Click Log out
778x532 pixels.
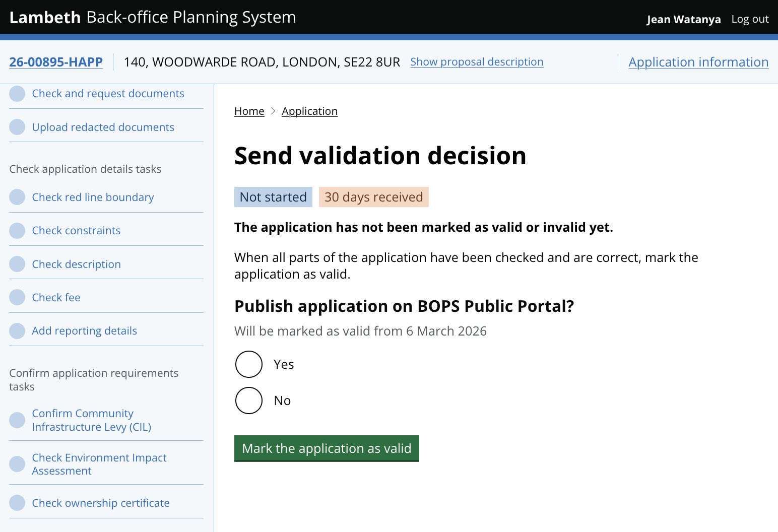(750, 19)
